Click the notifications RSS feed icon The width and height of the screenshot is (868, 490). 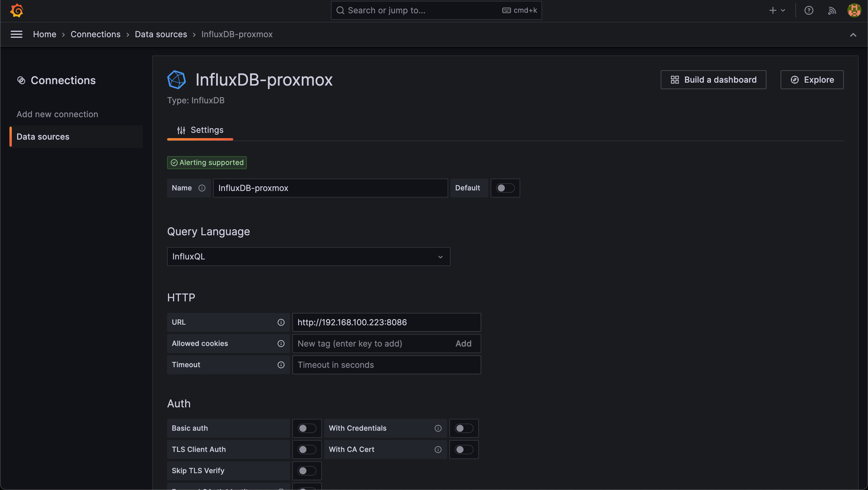pos(832,10)
